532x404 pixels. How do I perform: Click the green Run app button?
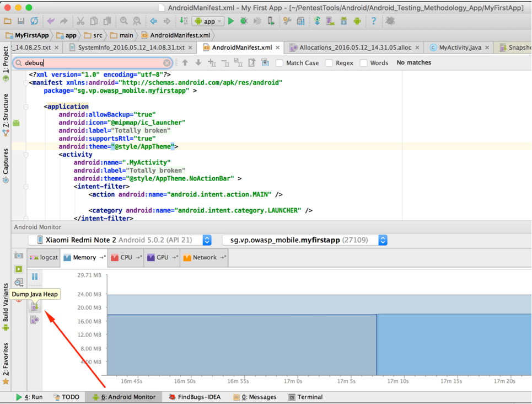click(x=231, y=21)
